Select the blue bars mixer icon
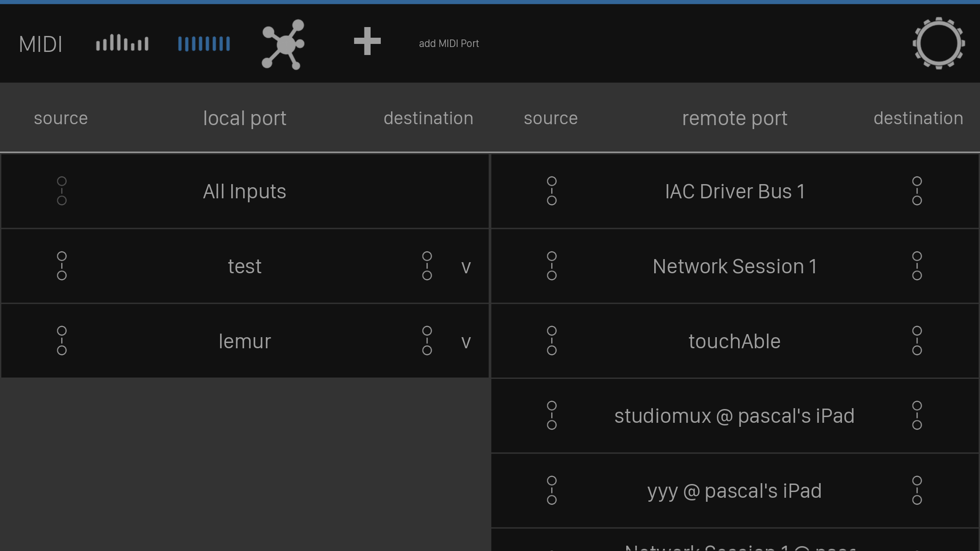 [x=204, y=43]
